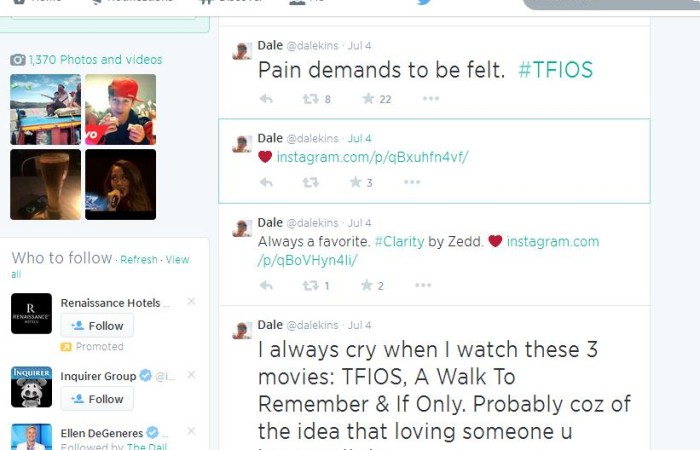Follow Inquirer Group
Screen dimensions: 700x450
click(x=97, y=399)
